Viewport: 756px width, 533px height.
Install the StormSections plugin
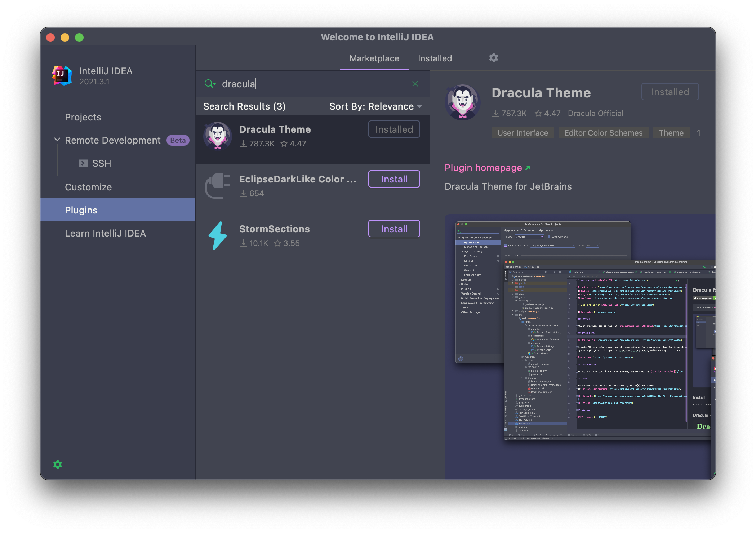394,229
